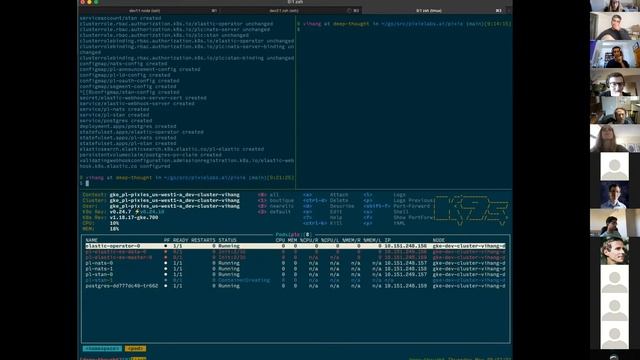Click the yellow pods breadcrumb in k9s
The image size is (640, 360).
(x=135, y=349)
